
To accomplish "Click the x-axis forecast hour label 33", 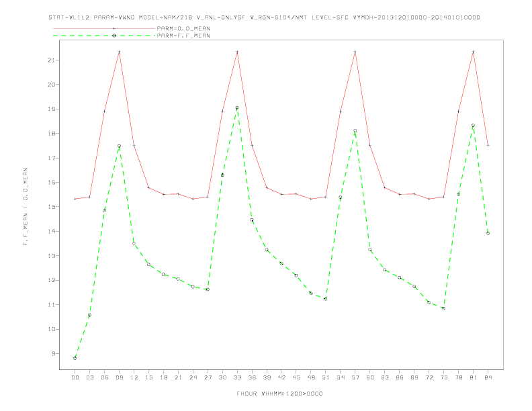I will click(x=237, y=377).
